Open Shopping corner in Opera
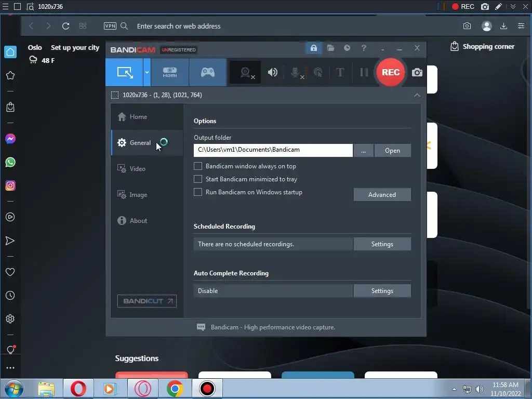 tap(482, 46)
